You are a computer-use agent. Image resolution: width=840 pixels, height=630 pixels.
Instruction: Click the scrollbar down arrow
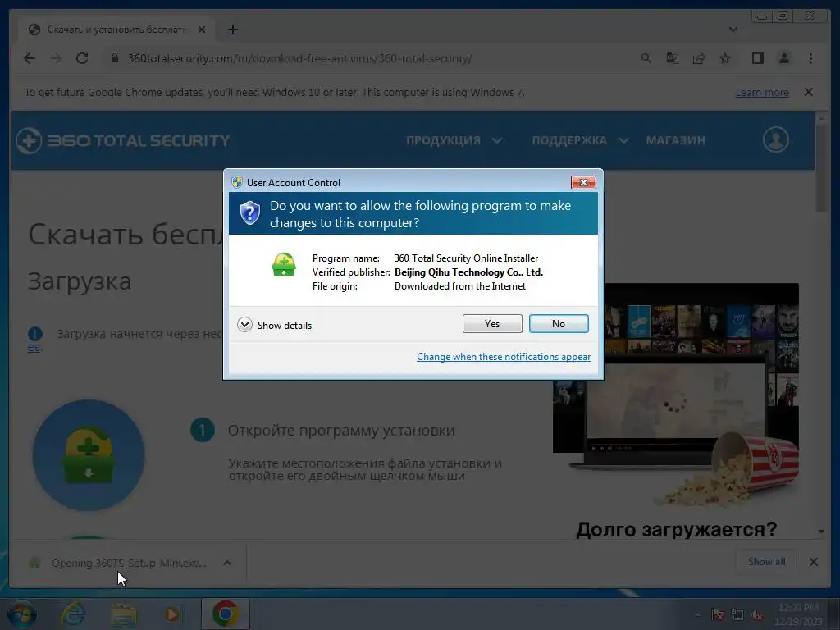[821, 531]
